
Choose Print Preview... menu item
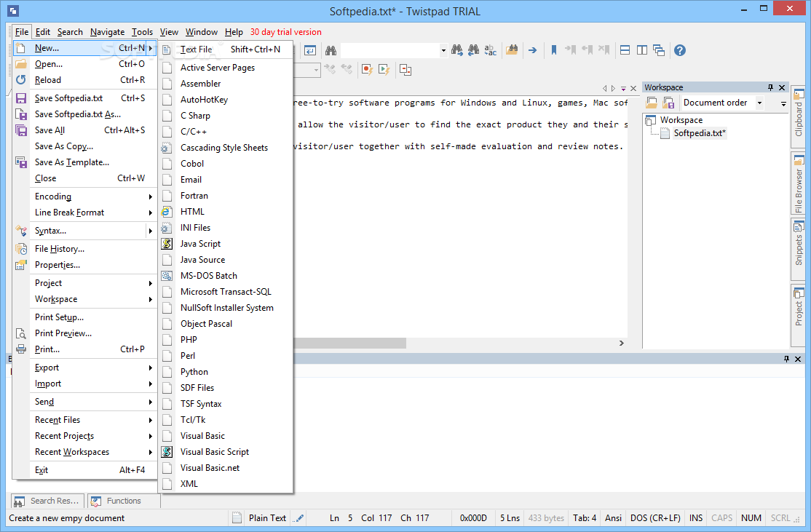84,333
